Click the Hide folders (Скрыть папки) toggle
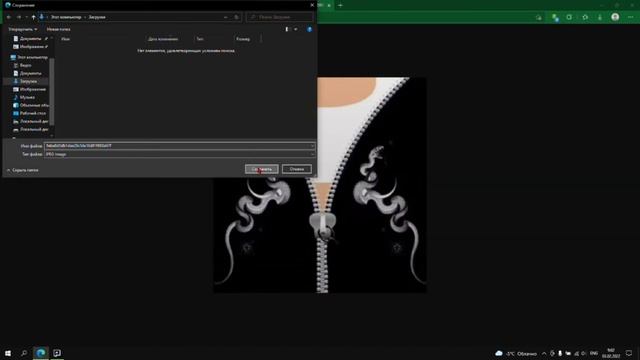The image size is (640, 360). [23, 170]
